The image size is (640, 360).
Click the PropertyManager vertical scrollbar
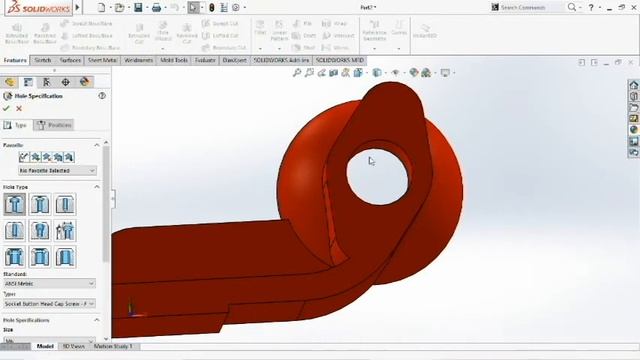[x=106, y=204]
